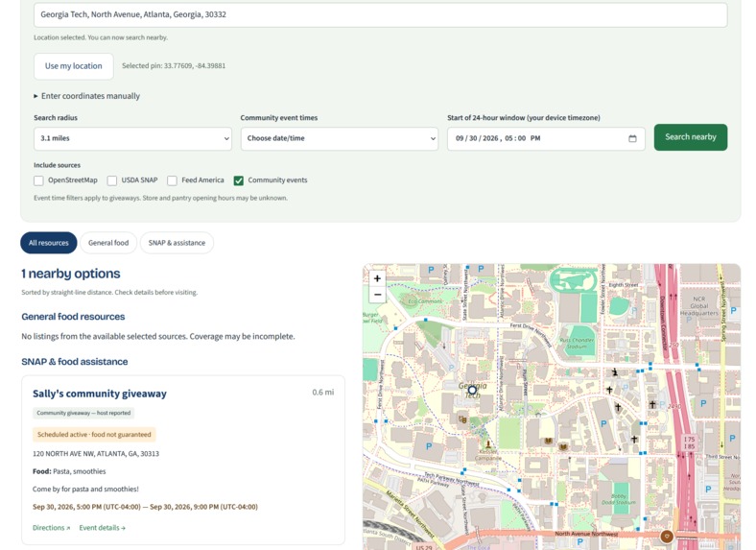Enable the USDA SNAP source
This screenshot has width=756, height=550.
click(x=112, y=180)
